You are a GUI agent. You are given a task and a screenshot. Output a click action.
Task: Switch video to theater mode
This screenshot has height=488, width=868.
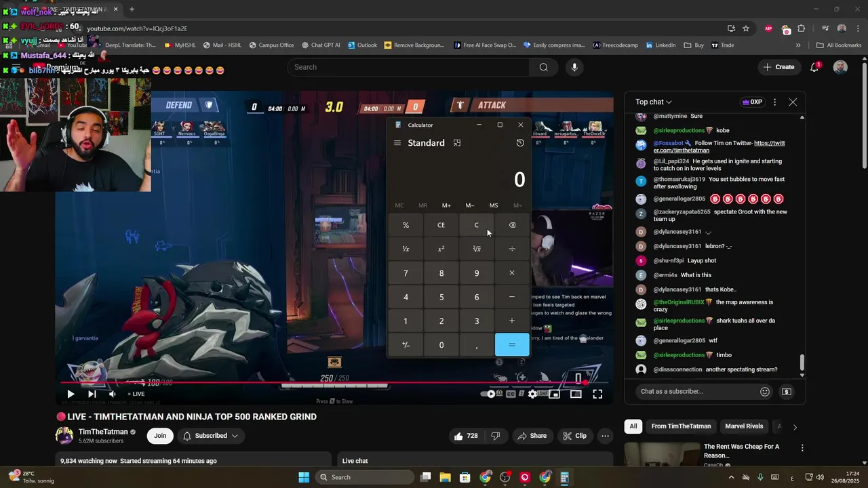coord(576,394)
